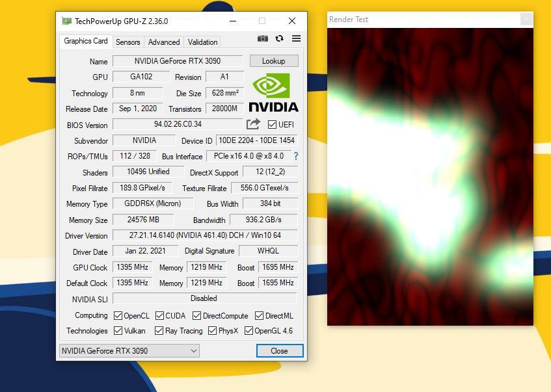Click the BIOS Version field 94.02.26.C0.34
The height and width of the screenshot is (392, 551).
click(178, 124)
